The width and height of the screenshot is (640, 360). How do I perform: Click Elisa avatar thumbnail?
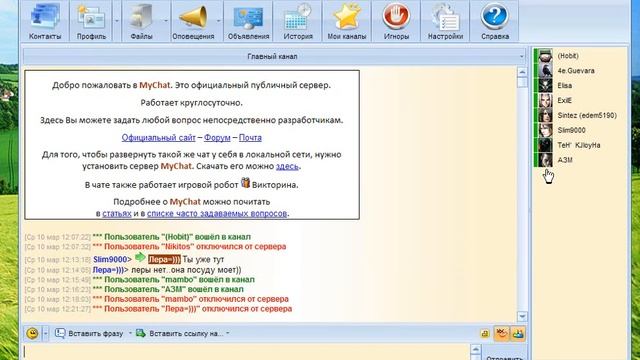pos(545,86)
